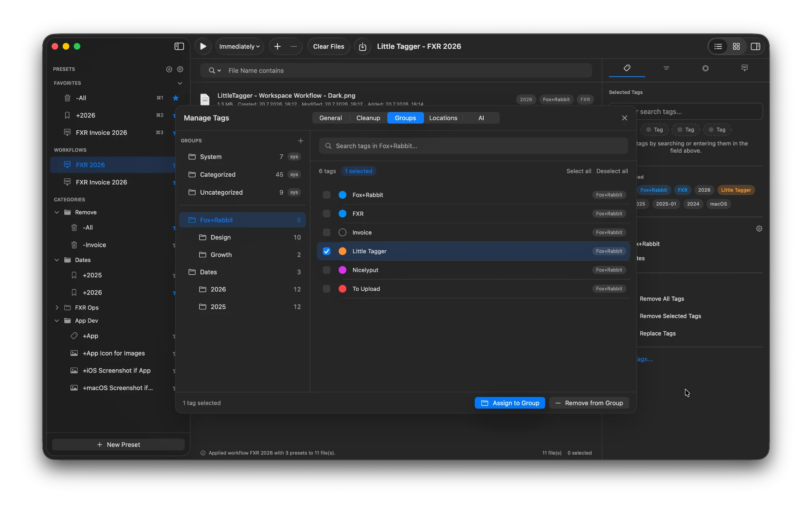Open inspector section gear settings
Viewport: 812px width, 511px height.
coord(759,229)
